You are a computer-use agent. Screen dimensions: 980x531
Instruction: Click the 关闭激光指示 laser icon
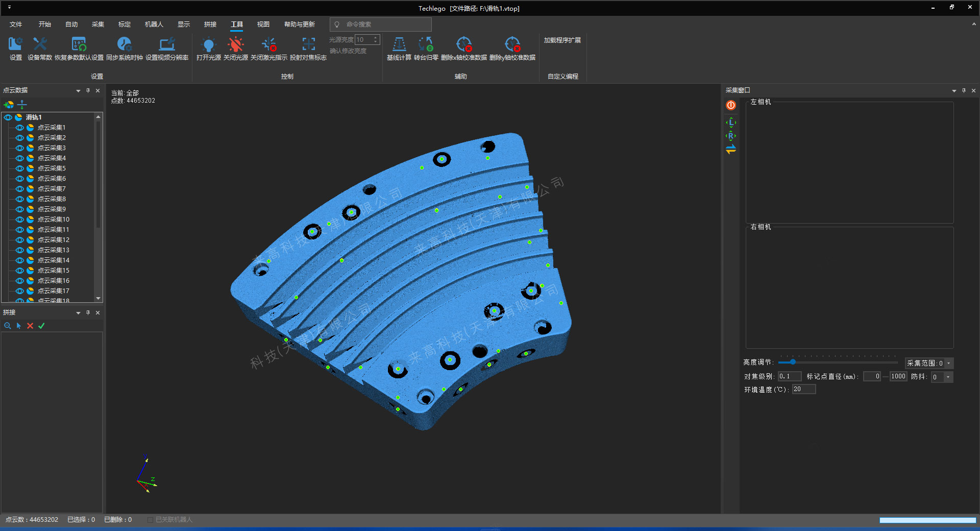[x=269, y=44]
